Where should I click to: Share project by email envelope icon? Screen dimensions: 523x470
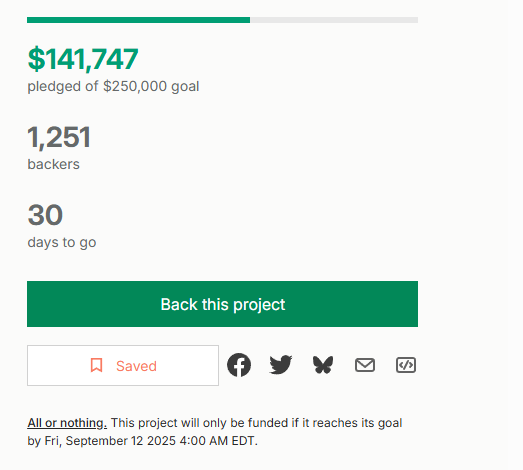[x=365, y=365]
